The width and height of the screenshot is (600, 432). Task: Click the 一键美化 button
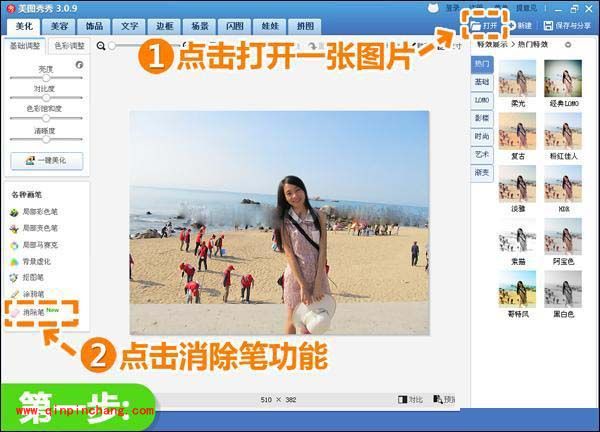point(47,161)
